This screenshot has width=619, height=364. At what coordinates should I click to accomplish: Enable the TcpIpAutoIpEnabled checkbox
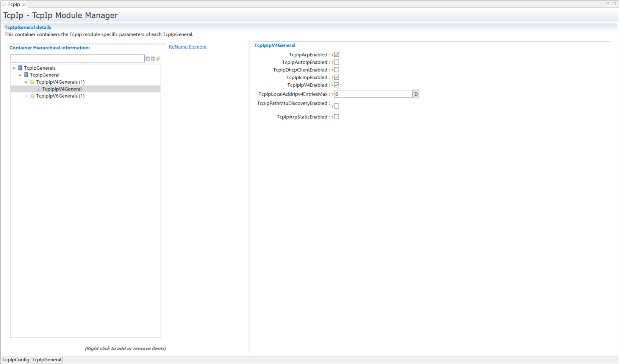click(336, 62)
